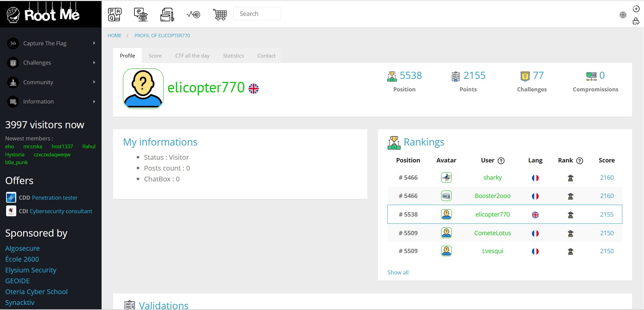The width and height of the screenshot is (644, 310).
Task: Click inside the Search field
Action: (x=257, y=14)
